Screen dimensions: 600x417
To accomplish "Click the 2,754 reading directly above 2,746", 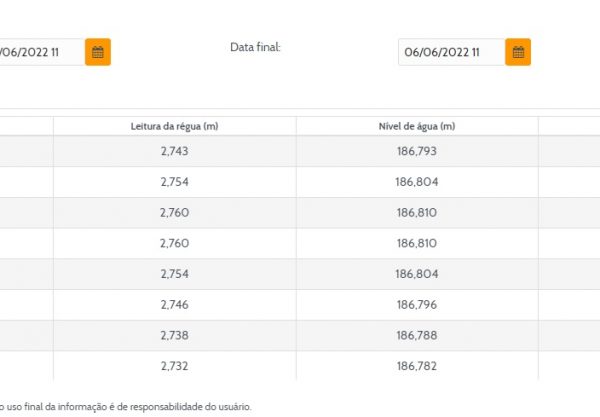I will click(174, 274).
